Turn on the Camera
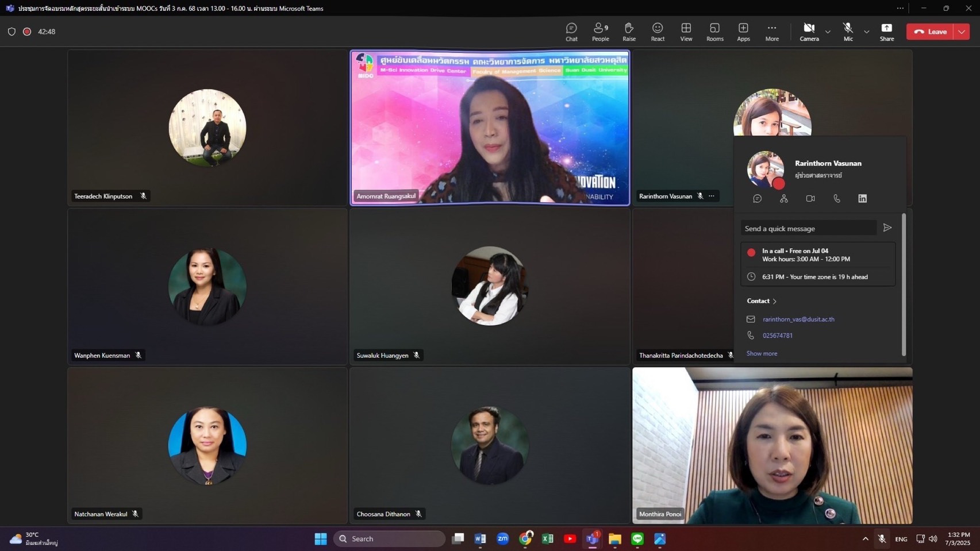 tap(809, 32)
